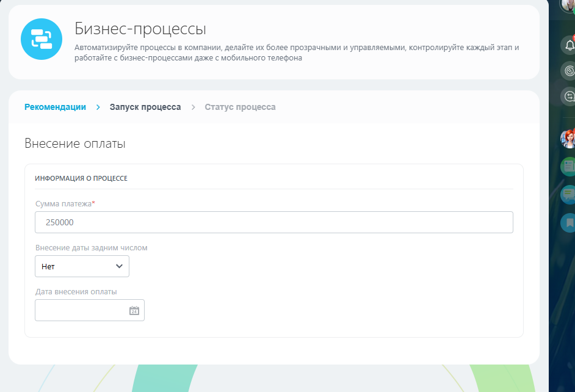
Task: Click the Бизнес-процессы page title
Action: click(x=140, y=29)
